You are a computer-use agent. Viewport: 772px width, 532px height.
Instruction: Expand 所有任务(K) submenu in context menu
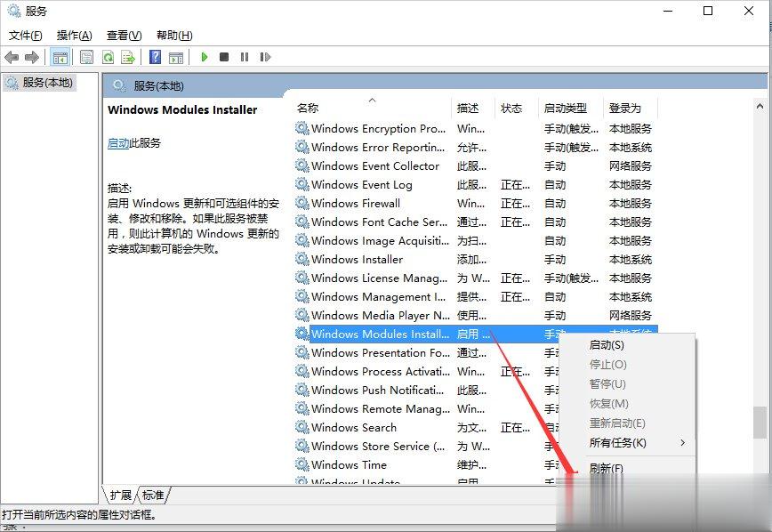pyautogui.click(x=627, y=443)
